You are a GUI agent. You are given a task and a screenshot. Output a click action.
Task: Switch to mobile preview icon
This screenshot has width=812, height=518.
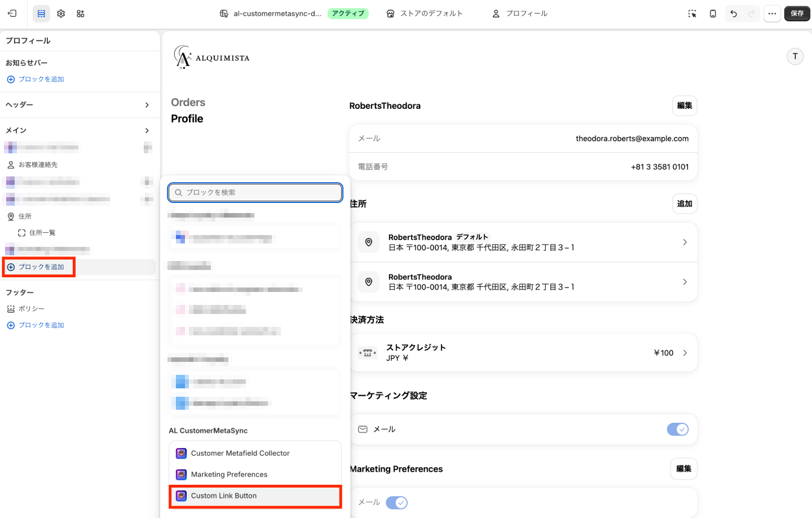pos(713,14)
